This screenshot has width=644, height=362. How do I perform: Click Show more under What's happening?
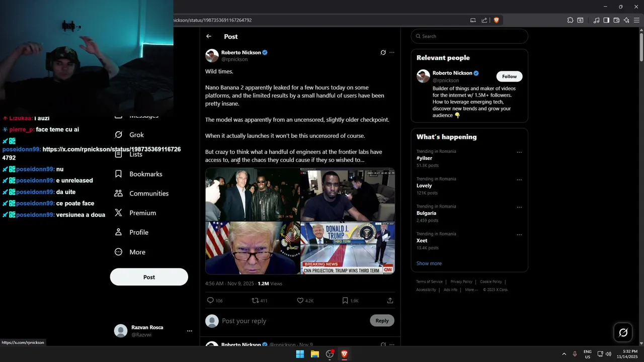point(429,263)
